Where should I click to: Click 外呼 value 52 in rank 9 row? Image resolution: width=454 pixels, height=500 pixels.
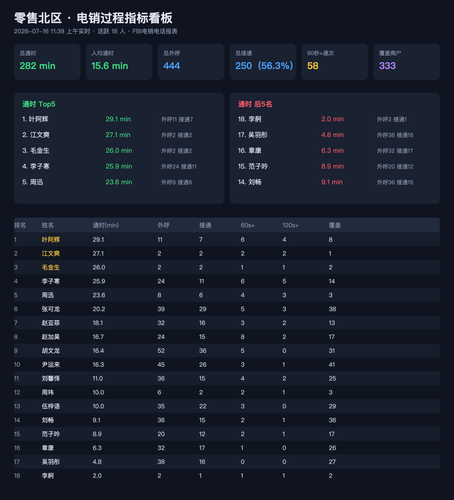click(161, 351)
